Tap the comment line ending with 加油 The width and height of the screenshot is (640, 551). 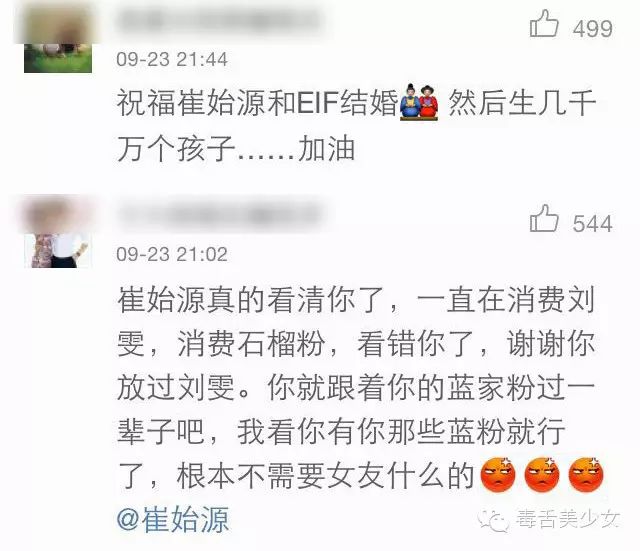[x=236, y=148]
